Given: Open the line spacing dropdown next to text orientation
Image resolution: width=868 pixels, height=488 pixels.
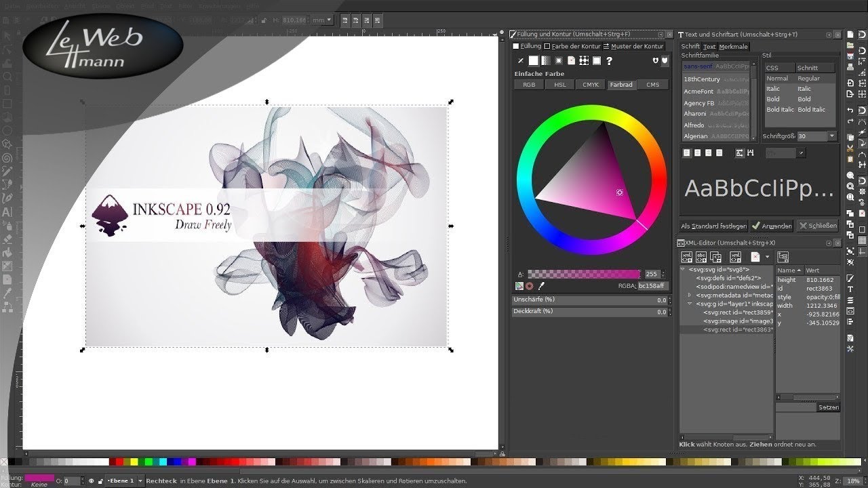Looking at the screenshot, I should pyautogui.click(x=801, y=152).
